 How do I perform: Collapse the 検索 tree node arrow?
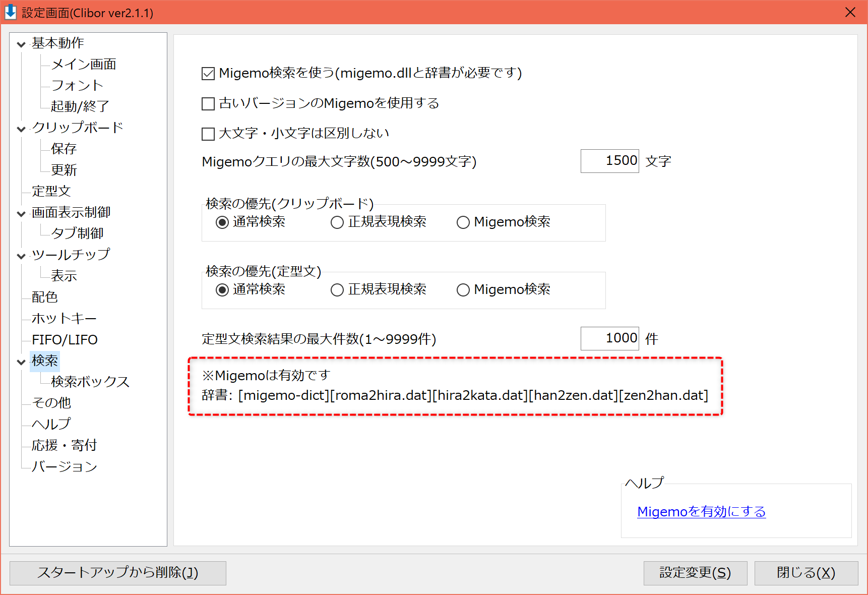coord(21,362)
